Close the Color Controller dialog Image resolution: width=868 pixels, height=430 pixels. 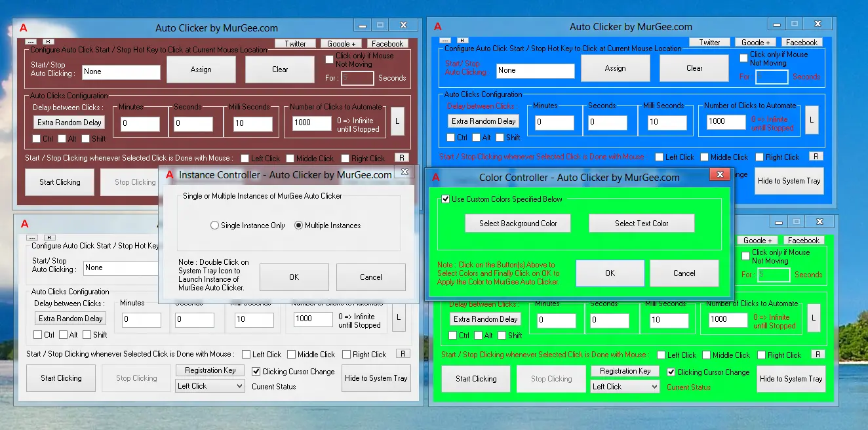[x=720, y=174]
